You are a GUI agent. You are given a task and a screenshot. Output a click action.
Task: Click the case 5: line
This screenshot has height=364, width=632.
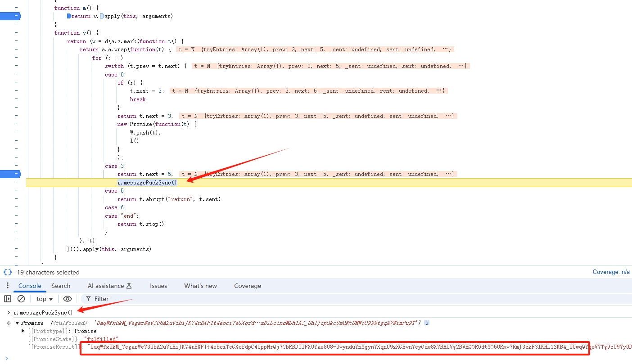[116, 191]
